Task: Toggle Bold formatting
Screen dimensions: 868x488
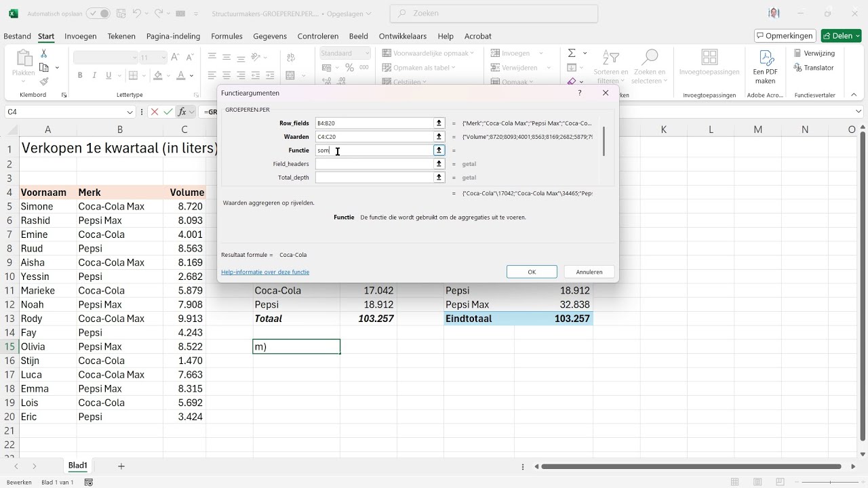Action: tap(80, 75)
